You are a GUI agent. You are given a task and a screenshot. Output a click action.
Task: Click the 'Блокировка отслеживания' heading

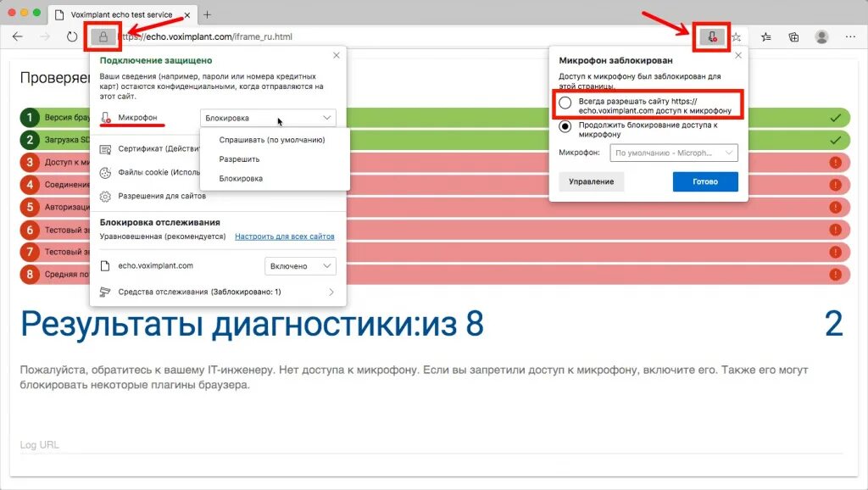[x=160, y=222]
